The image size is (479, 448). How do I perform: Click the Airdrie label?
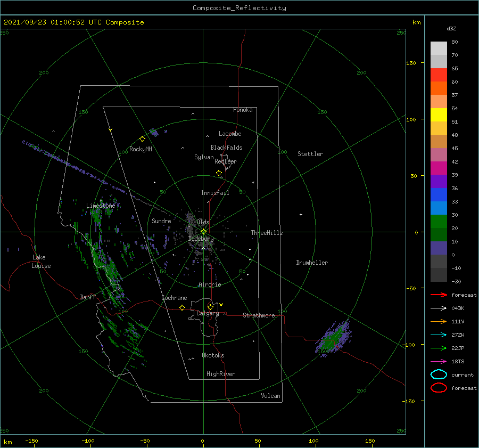click(210, 284)
